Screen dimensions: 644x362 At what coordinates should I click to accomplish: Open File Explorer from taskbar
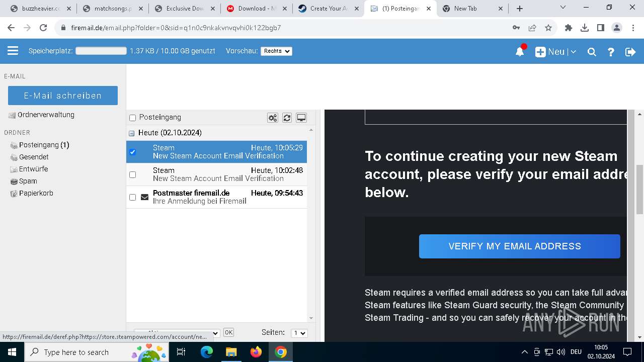point(231,352)
